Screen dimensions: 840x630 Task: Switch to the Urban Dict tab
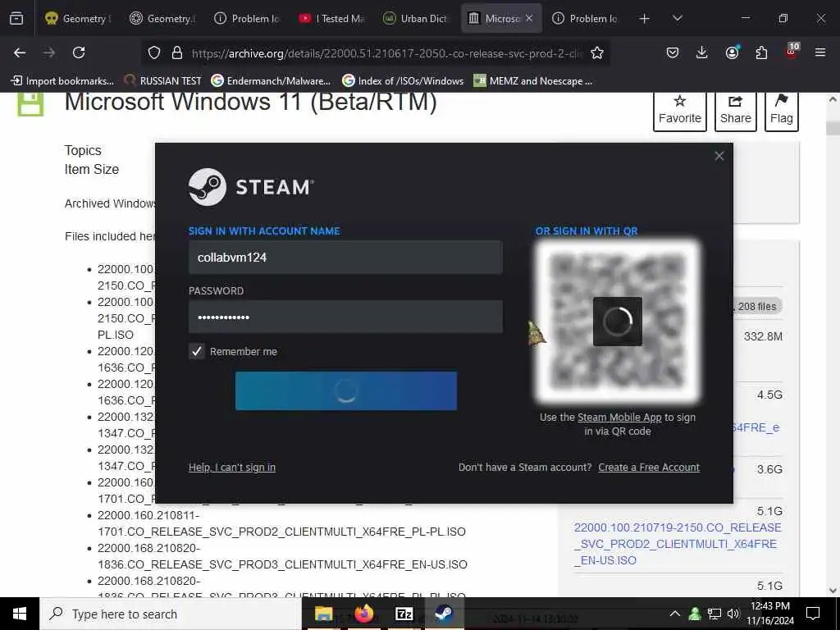coord(416,18)
